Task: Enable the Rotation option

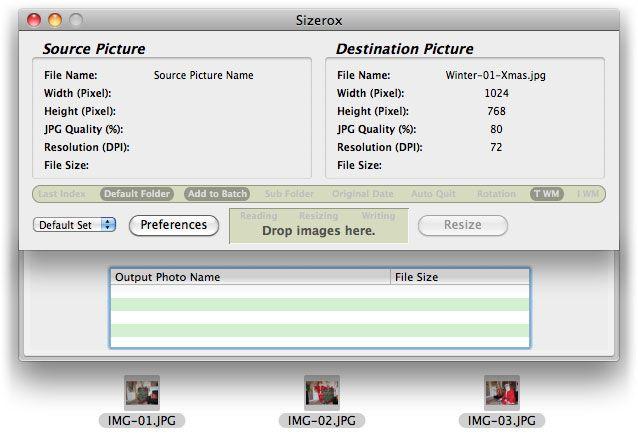Action: [x=497, y=194]
